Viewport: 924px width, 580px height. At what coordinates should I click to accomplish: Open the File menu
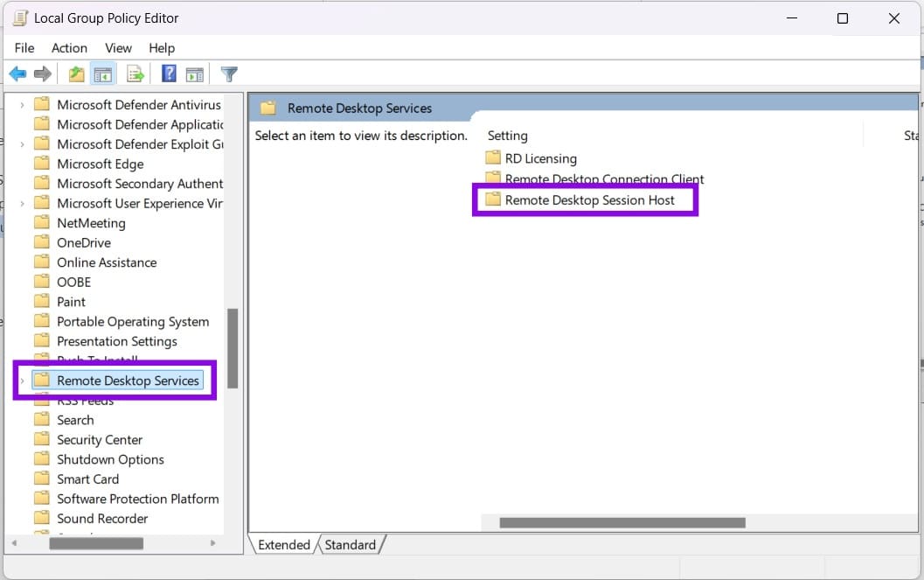point(24,48)
